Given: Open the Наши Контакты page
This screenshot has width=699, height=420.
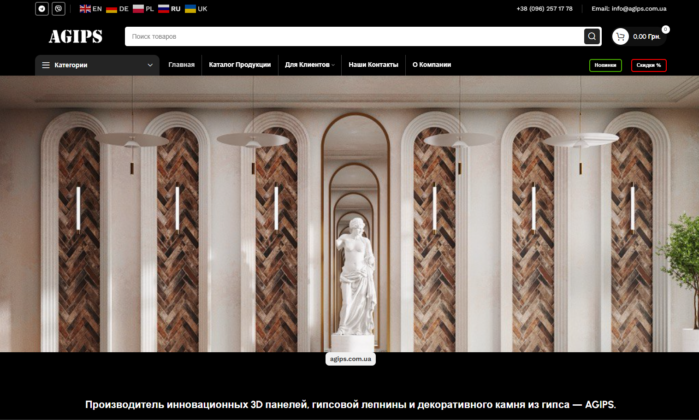Looking at the screenshot, I should click(x=373, y=65).
